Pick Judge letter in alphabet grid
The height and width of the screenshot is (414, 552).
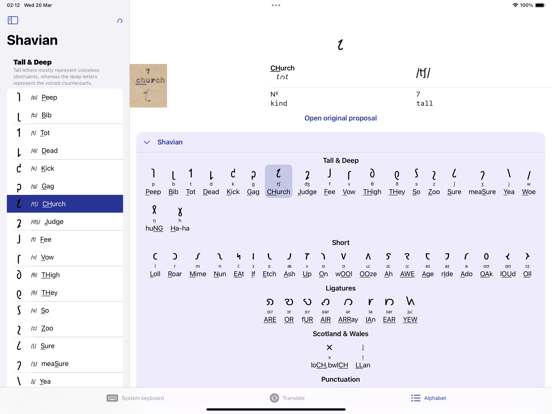[307, 182]
